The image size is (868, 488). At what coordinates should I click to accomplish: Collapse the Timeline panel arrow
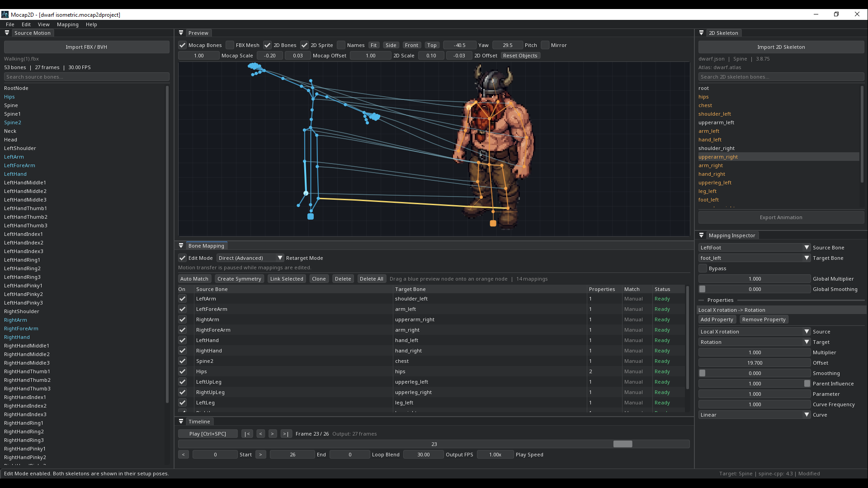181,422
